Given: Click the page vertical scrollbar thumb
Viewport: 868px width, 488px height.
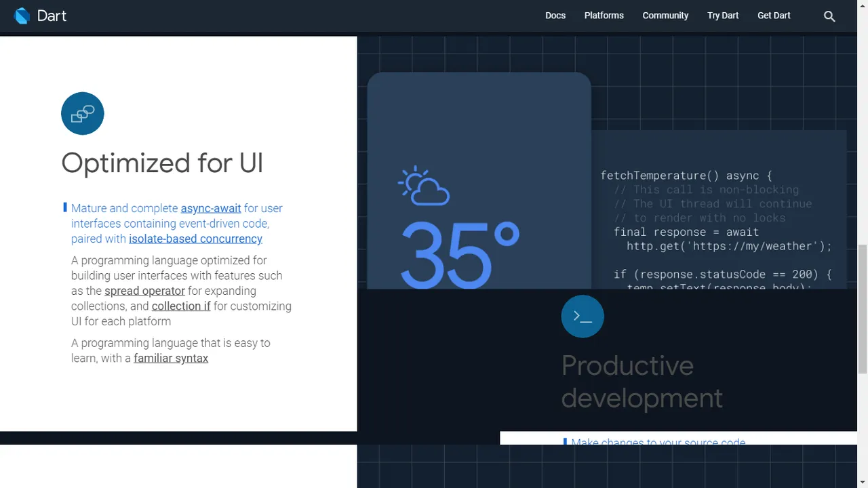Looking at the screenshot, I should [x=863, y=308].
